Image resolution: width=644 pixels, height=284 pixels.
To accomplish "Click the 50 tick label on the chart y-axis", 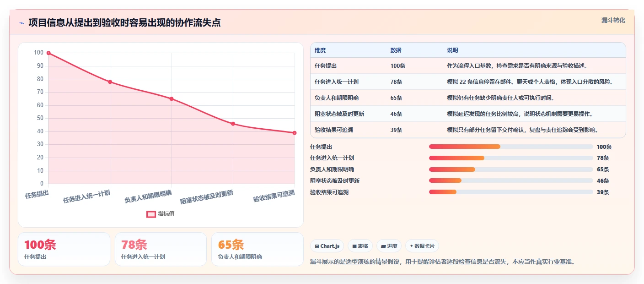I will pos(40,118).
